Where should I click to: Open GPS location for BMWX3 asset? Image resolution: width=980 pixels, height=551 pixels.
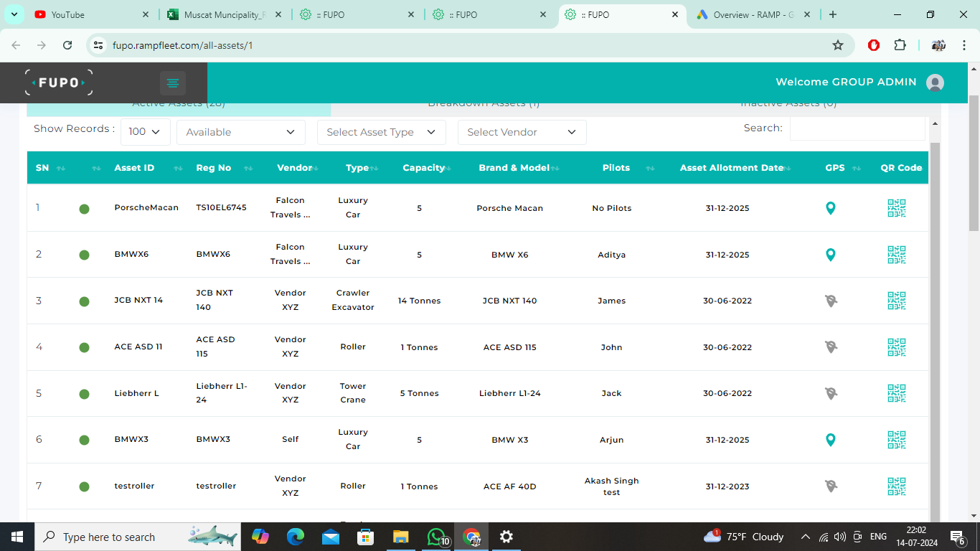[x=830, y=440]
